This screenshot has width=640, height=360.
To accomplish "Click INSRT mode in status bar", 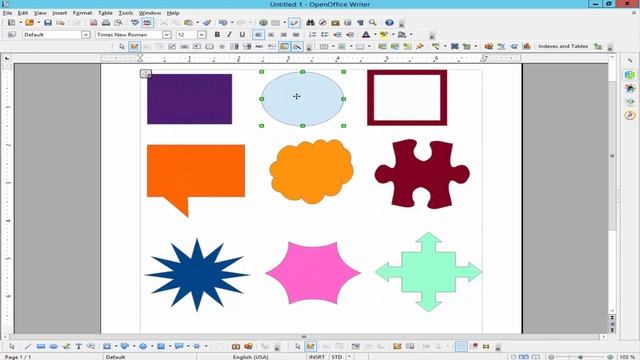I will coord(317,357).
